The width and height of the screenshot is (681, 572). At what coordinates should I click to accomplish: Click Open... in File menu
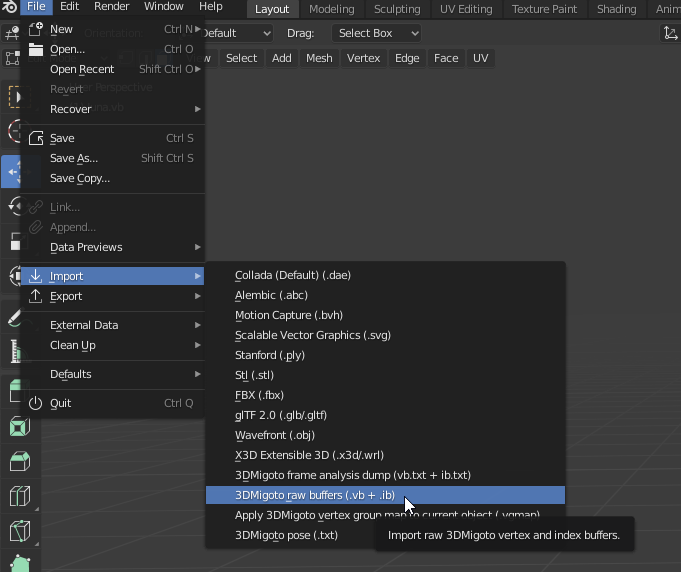[x=112, y=49]
